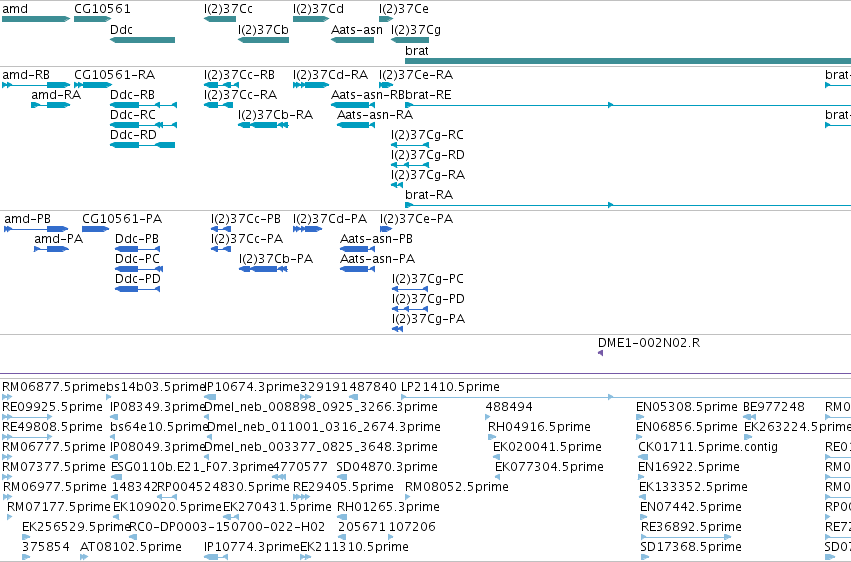Click the Aats-asn gene label
The height and width of the screenshot is (562, 851).
tap(357, 30)
